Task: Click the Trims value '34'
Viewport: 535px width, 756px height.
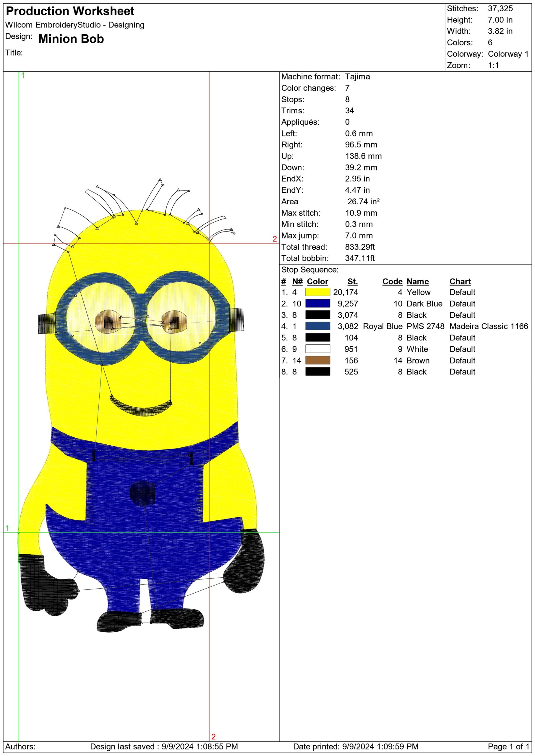Action: click(x=349, y=111)
